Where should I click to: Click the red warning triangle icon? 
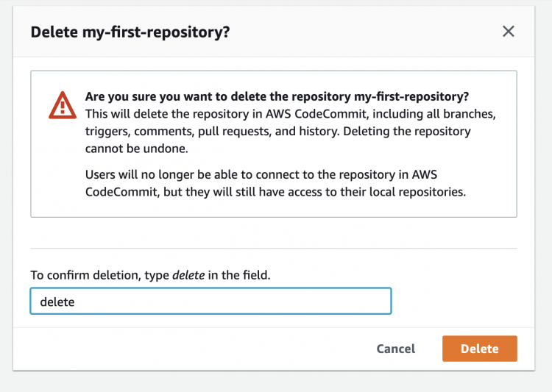[63, 105]
